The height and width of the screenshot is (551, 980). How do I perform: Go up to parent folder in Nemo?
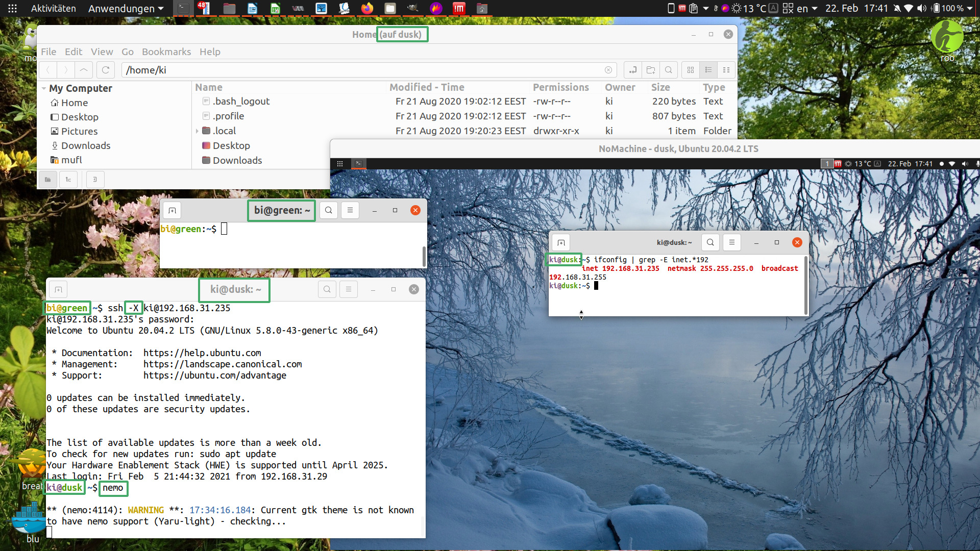pos(84,70)
